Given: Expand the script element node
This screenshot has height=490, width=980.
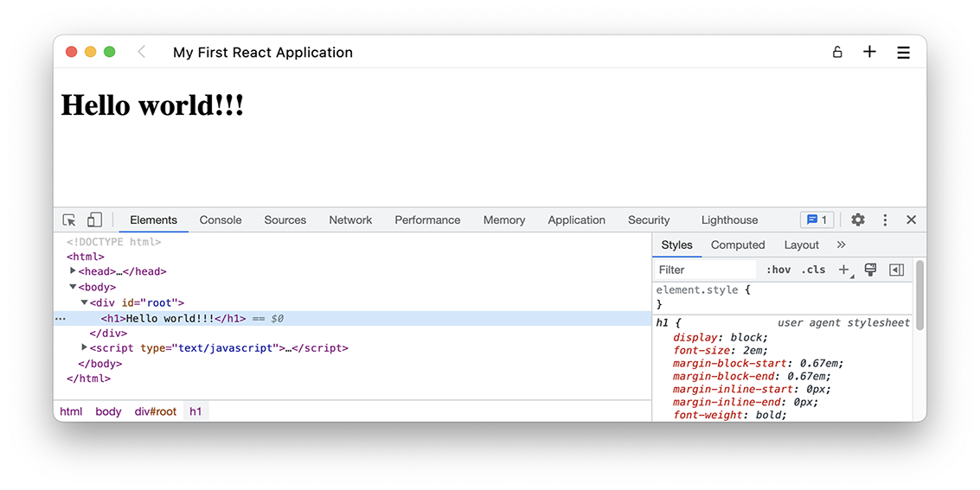Looking at the screenshot, I should tap(85, 347).
